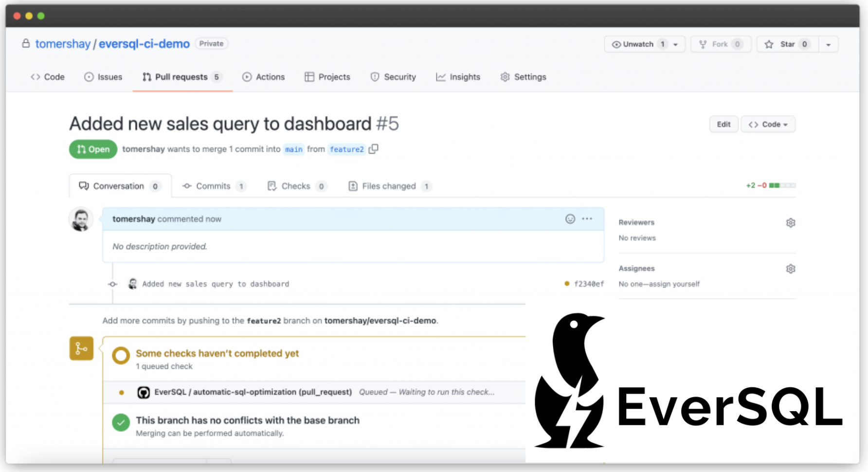The height and width of the screenshot is (472, 868).
Task: Select the Conversation tab
Action: 120,186
